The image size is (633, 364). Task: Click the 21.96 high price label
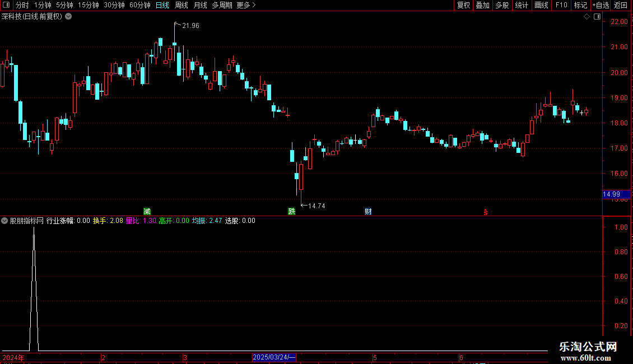[x=190, y=26]
